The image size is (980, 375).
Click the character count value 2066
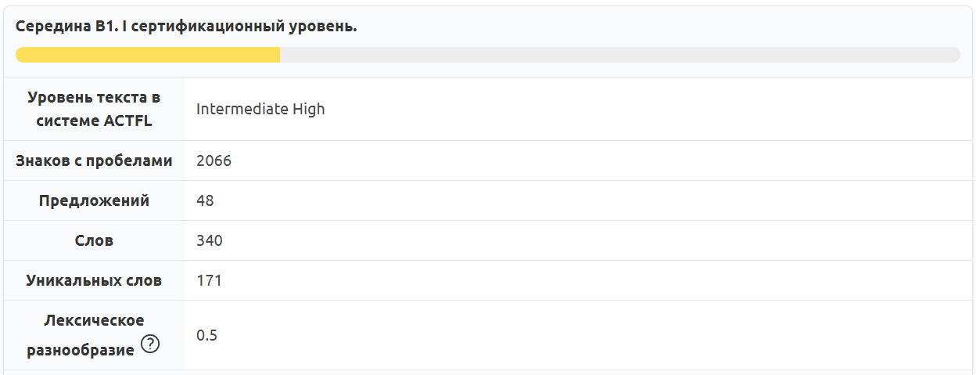pyautogui.click(x=214, y=160)
